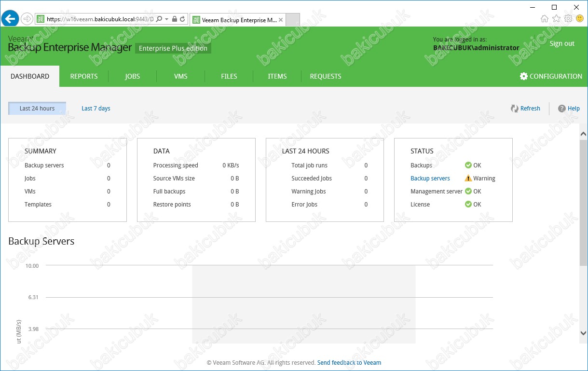Open a new blank browser tab
588x371 pixels.
(293, 20)
